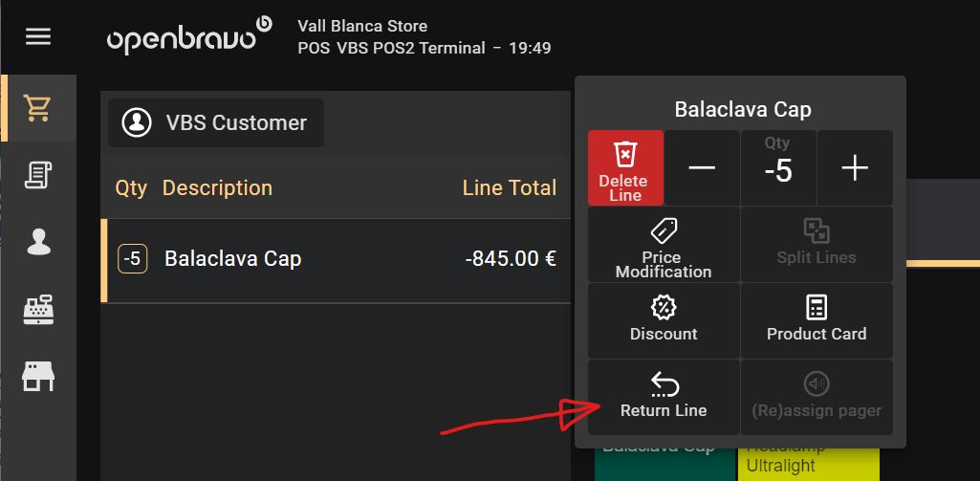The height and width of the screenshot is (481, 980).
Task: Click the Headlamp Ultralight yellow product tile
Action: [x=808, y=459]
